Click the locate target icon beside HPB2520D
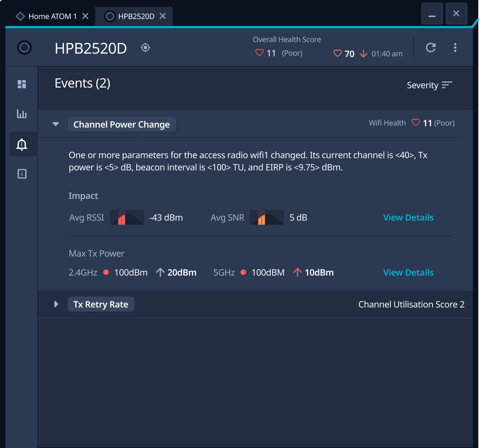480x448 pixels. pos(145,48)
